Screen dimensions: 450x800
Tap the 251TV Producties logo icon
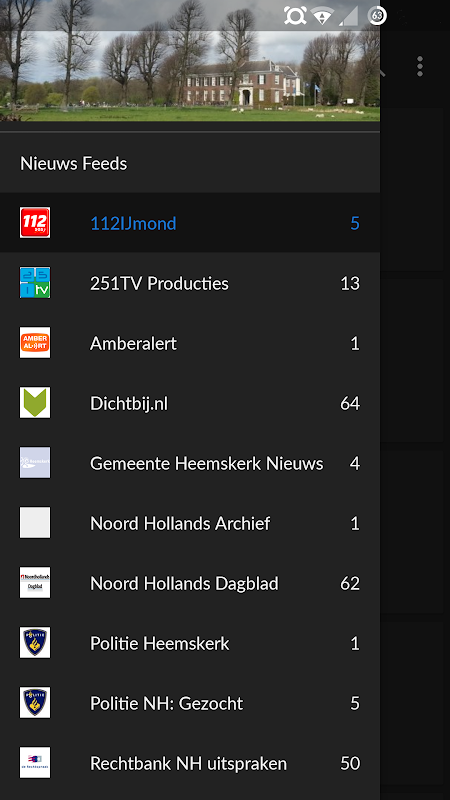click(x=35, y=283)
